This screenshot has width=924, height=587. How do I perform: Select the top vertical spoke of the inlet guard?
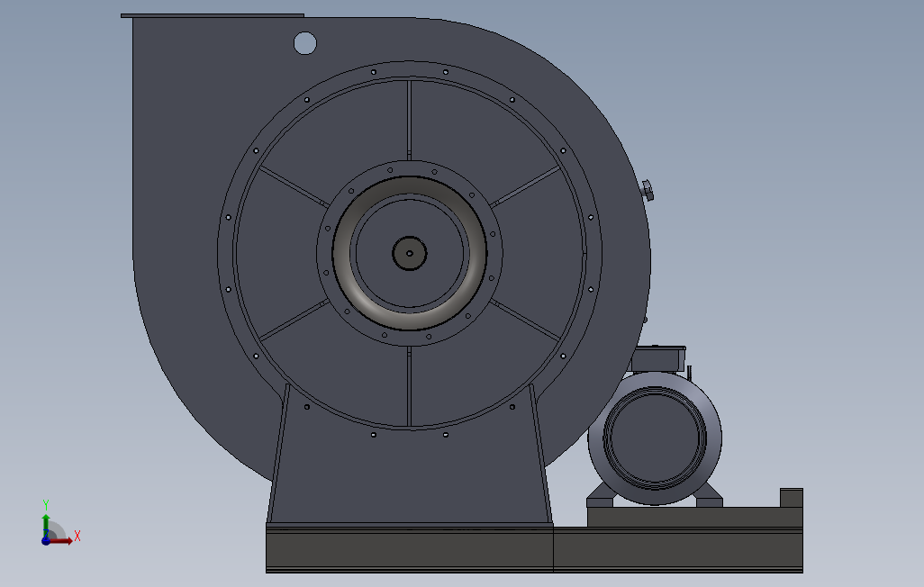[409, 121]
